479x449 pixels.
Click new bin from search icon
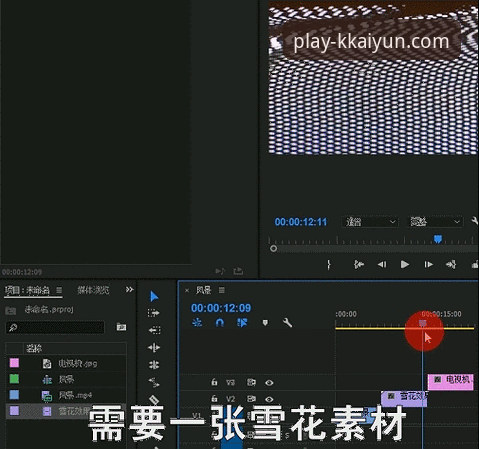click(x=121, y=327)
